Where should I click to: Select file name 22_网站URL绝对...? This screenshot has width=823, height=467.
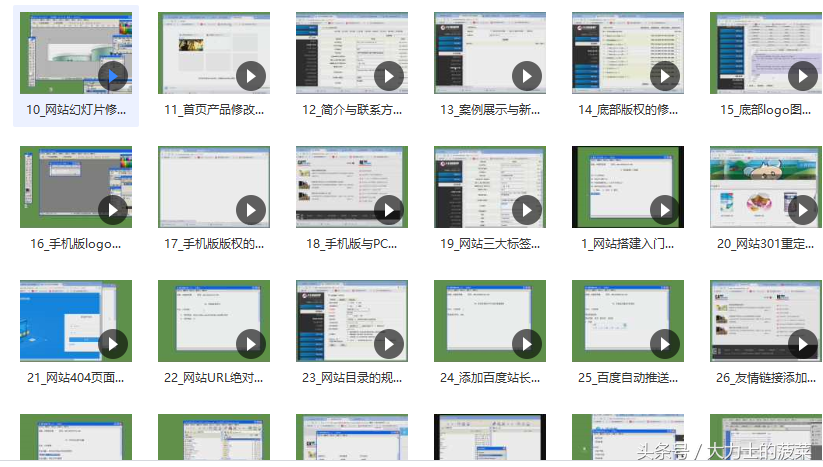pyautogui.click(x=214, y=377)
